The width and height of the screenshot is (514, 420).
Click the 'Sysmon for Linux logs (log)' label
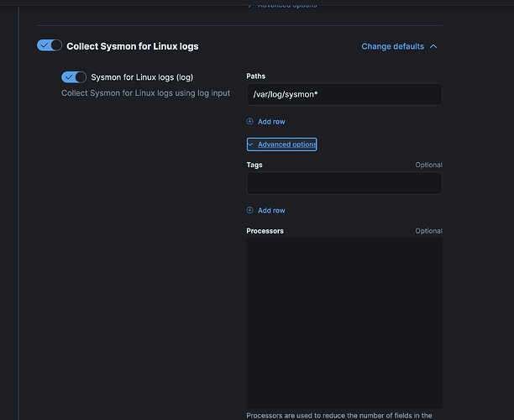142,77
